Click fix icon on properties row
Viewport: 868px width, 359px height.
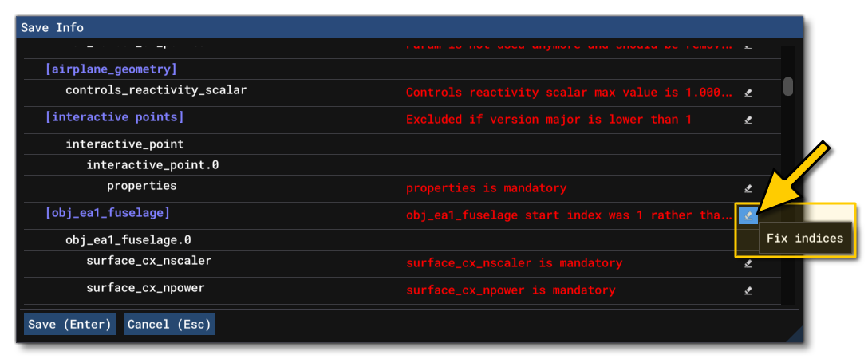(x=748, y=189)
